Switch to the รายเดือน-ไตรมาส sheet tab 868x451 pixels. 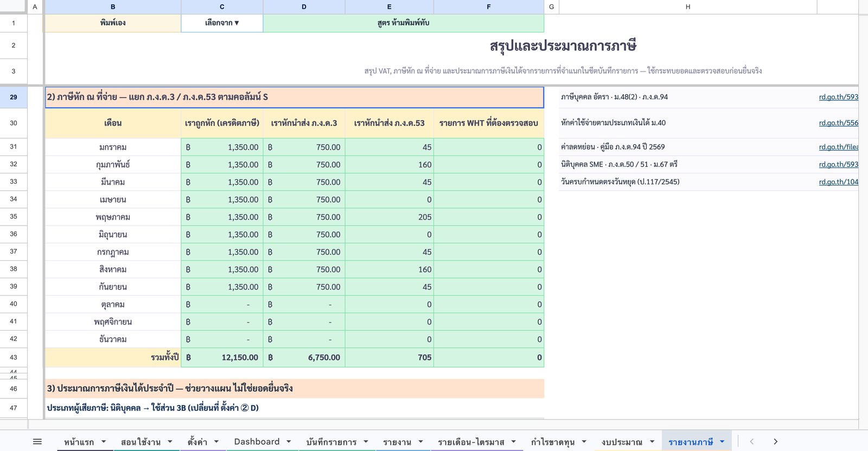[471, 442]
